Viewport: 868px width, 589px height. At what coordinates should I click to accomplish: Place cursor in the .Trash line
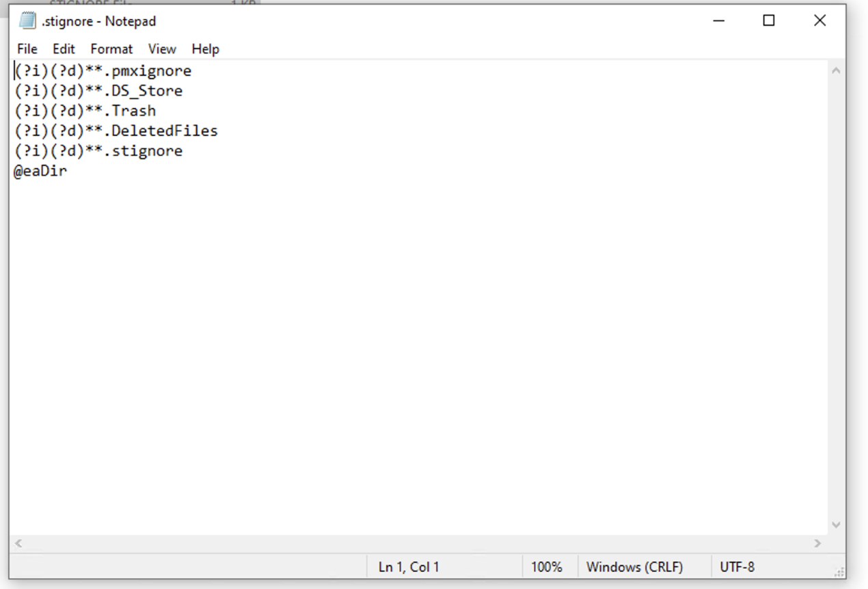[85, 111]
